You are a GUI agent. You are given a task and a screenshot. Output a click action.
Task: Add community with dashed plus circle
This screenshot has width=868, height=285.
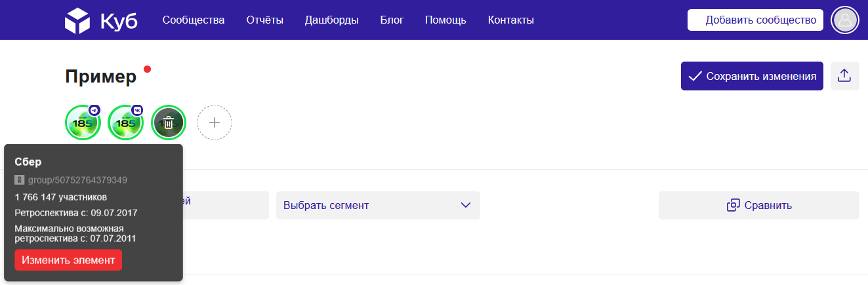click(x=215, y=123)
